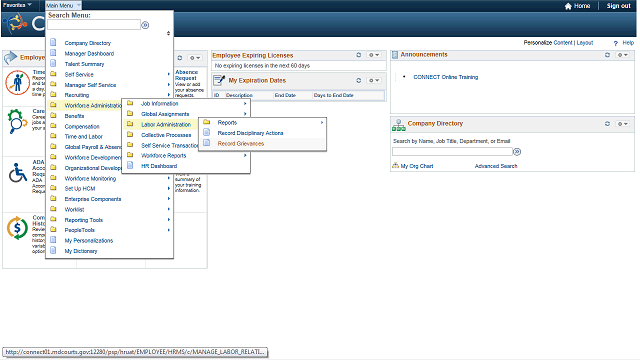640x360 pixels.
Task: Refresh the Employee Expiring Licenses pagelet
Action: pos(358,55)
